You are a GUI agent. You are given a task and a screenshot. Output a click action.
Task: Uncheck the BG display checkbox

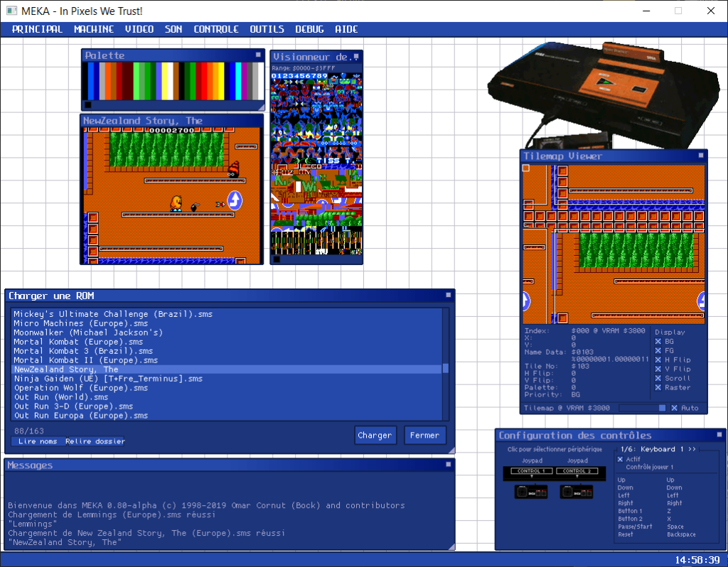658,342
